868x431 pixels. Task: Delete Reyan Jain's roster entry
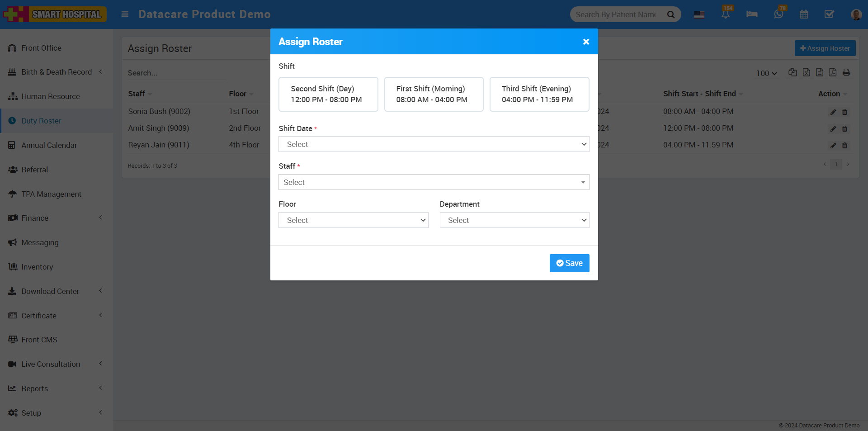(845, 145)
